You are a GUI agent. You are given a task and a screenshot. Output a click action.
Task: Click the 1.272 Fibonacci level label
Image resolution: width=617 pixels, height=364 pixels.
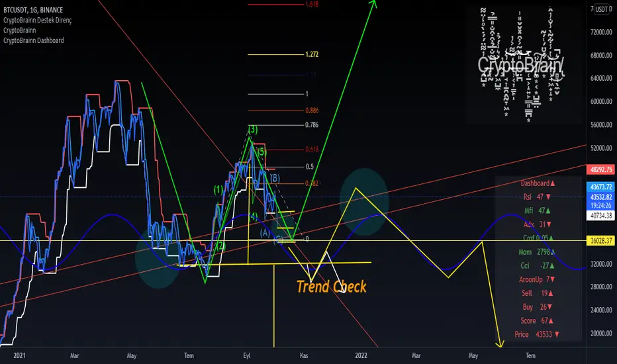click(312, 54)
